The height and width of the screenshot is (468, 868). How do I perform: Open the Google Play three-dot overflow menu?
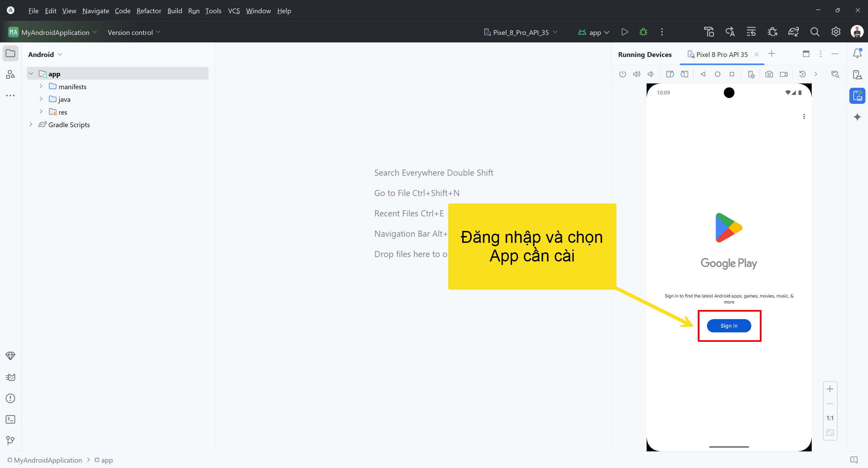point(804,116)
